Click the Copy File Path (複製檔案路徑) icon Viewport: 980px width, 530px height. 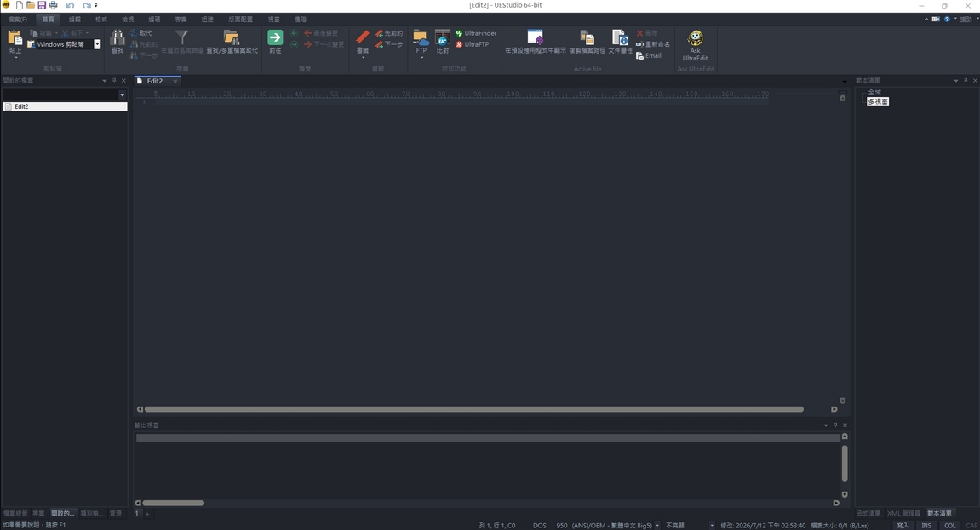pyautogui.click(x=587, y=37)
